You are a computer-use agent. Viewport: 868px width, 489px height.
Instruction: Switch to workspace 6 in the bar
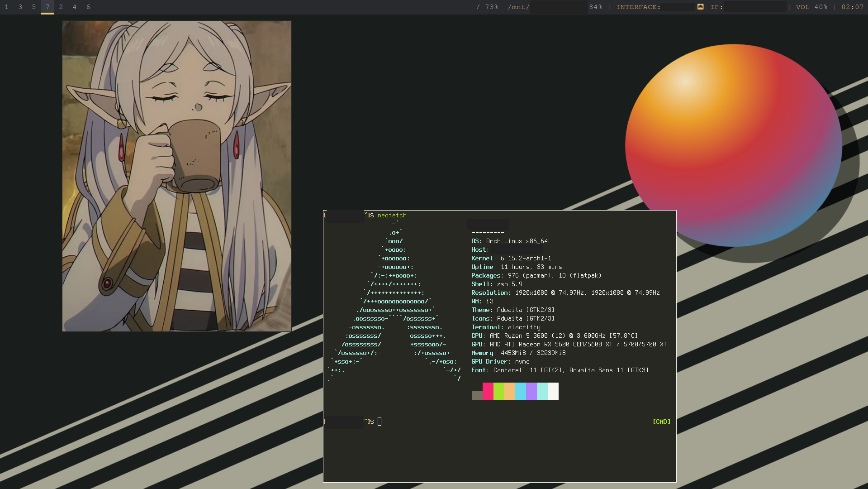88,7
